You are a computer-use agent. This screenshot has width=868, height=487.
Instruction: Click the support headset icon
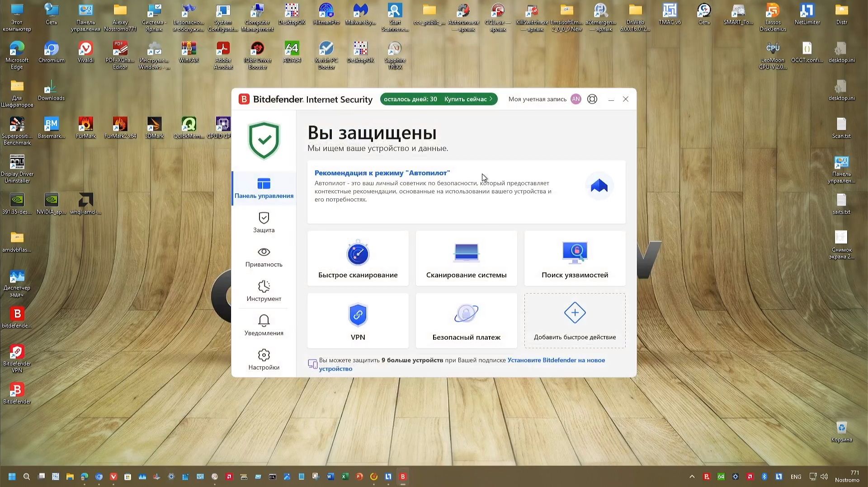pos(592,99)
